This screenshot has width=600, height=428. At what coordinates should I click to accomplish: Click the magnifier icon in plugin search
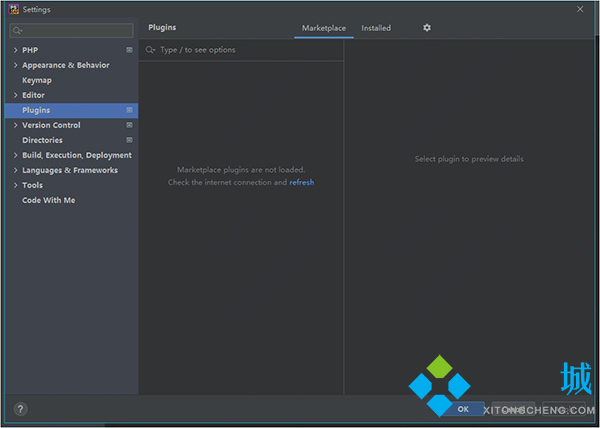(150, 50)
